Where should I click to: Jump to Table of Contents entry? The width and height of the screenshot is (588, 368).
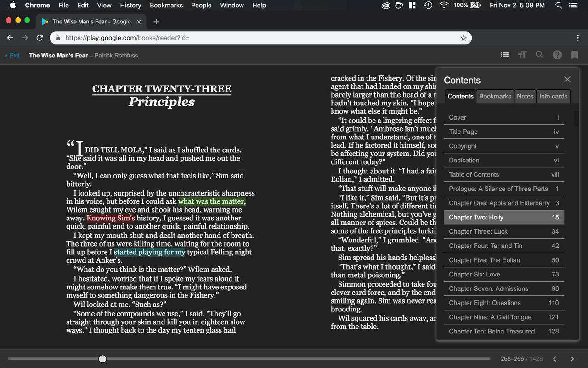[x=504, y=174]
